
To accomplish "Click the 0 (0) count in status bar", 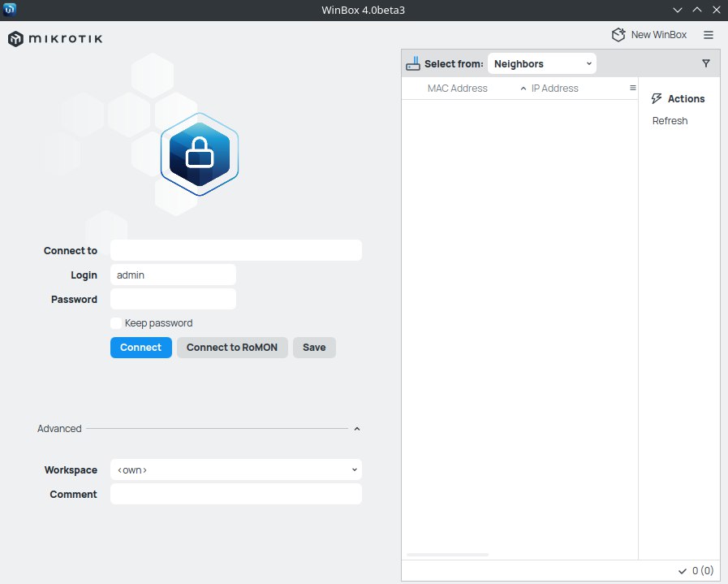I will click(x=703, y=571).
